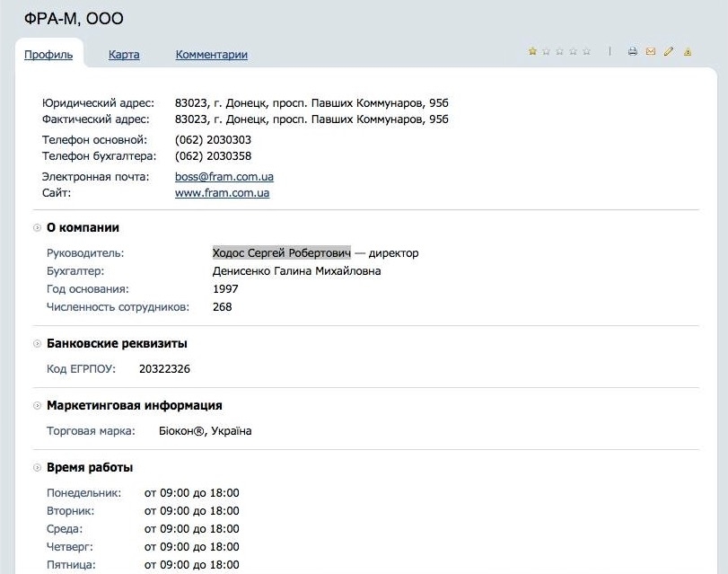This screenshot has height=574, width=728.
Task: Switch to the "Карта" tab
Action: 124,55
